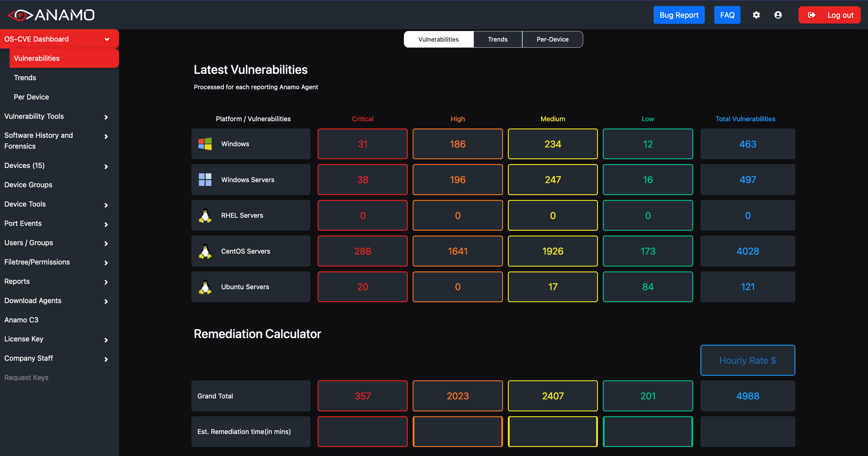Click Ubuntu total vulnerabilities 121
Screen dimensions: 868x456
(x=748, y=287)
